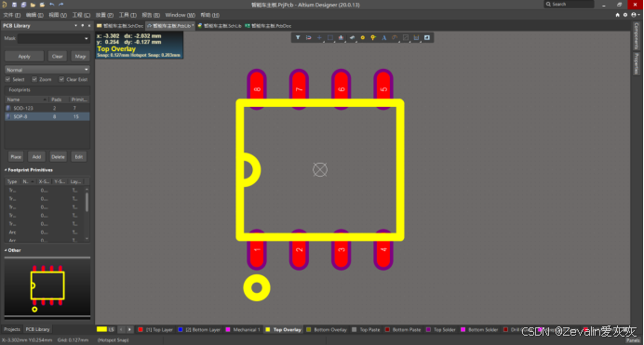Select the place arc tool
This screenshot has height=345, width=644.
pos(395,37)
